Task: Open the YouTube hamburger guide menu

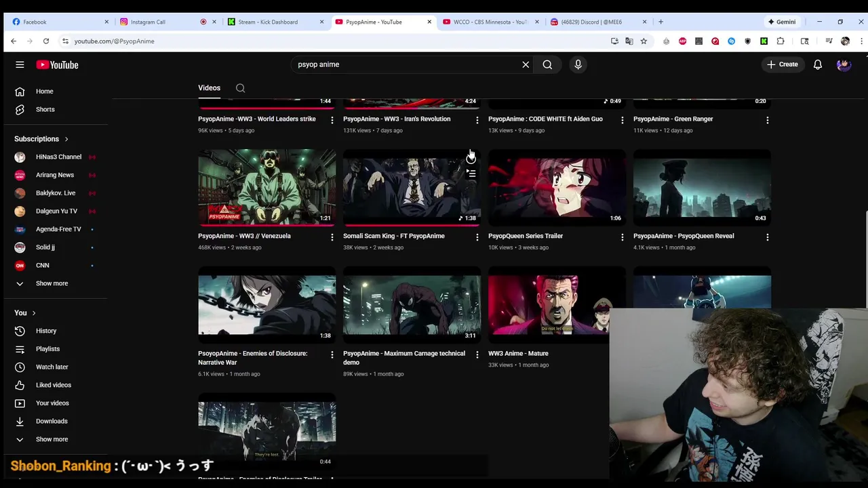Action: [x=20, y=64]
